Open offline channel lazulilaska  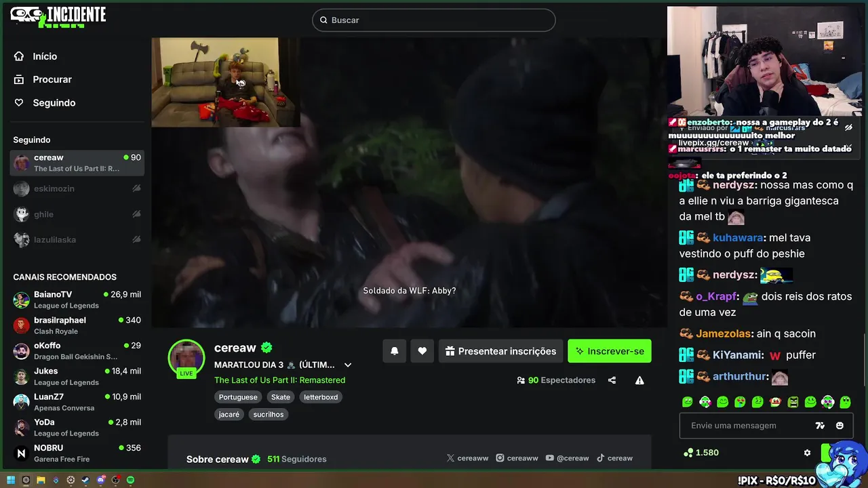pyautogui.click(x=77, y=239)
